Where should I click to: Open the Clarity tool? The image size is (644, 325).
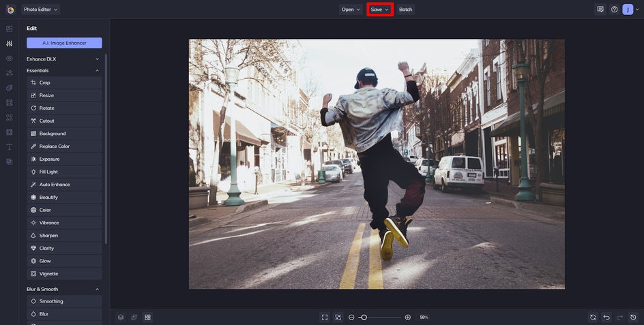pos(65,248)
